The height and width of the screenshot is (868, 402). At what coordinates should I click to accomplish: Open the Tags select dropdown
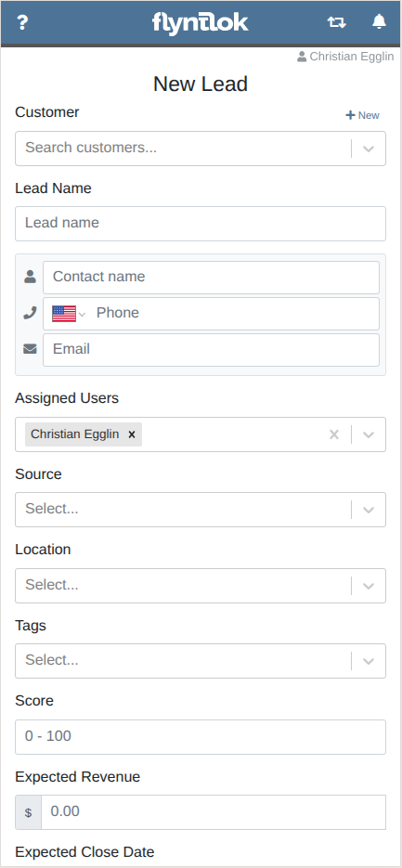(201, 660)
